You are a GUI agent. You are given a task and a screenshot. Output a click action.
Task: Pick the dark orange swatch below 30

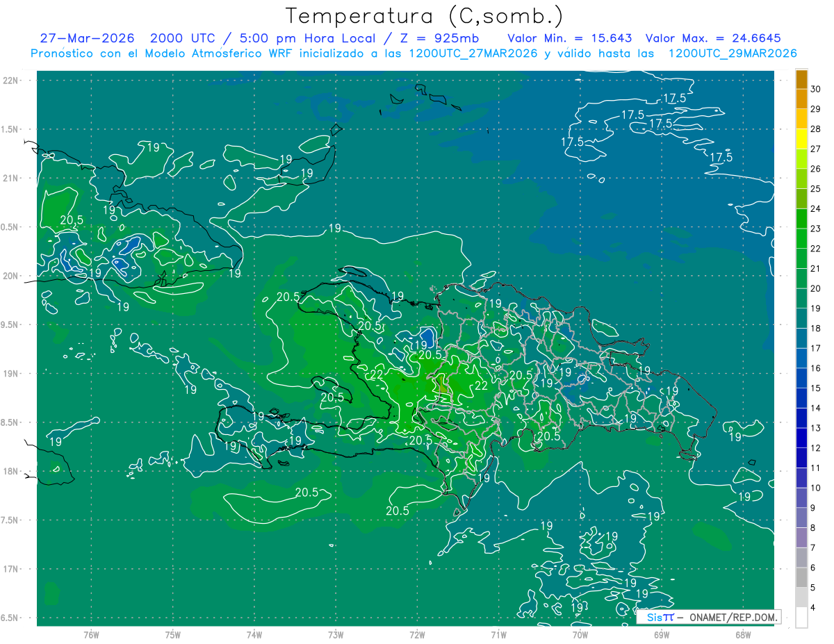801,99
